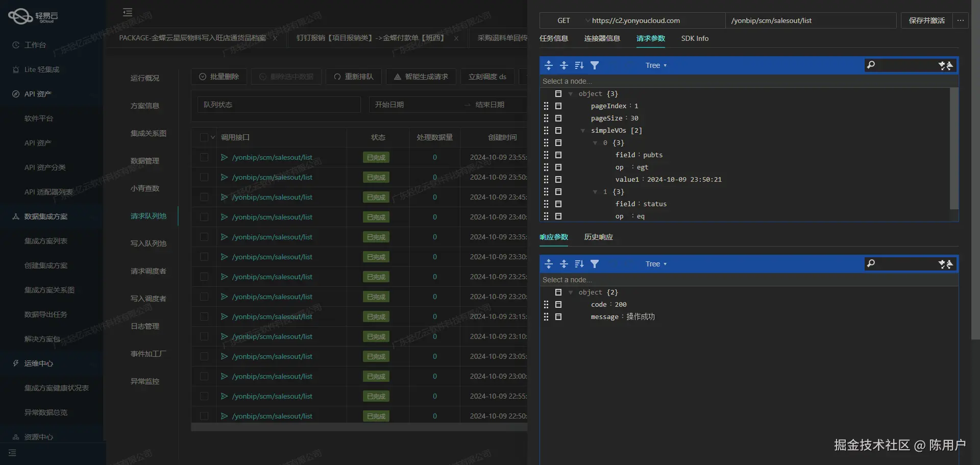Collapse the simpleVOs node in the request tree
This screenshot has width=980, height=465.
tap(582, 131)
